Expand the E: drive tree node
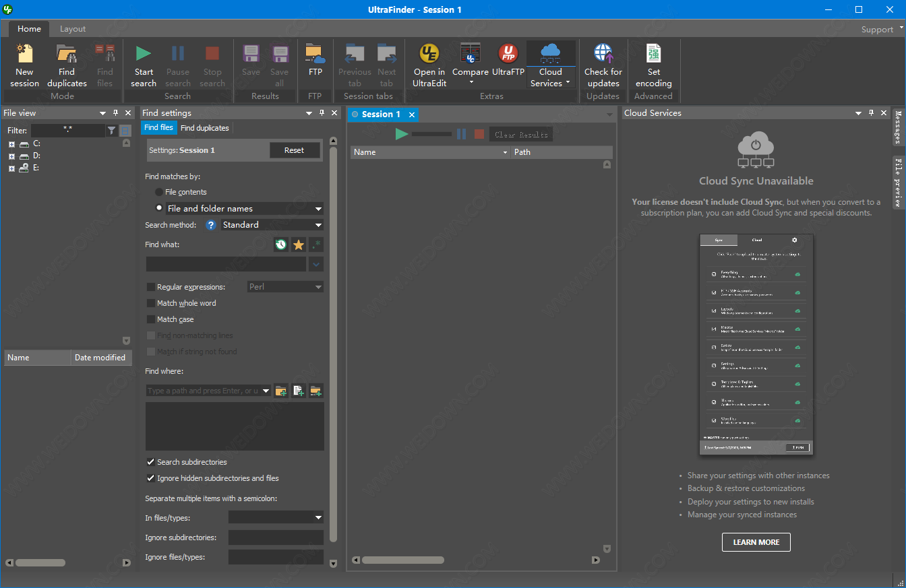The height and width of the screenshot is (588, 906). coord(11,168)
